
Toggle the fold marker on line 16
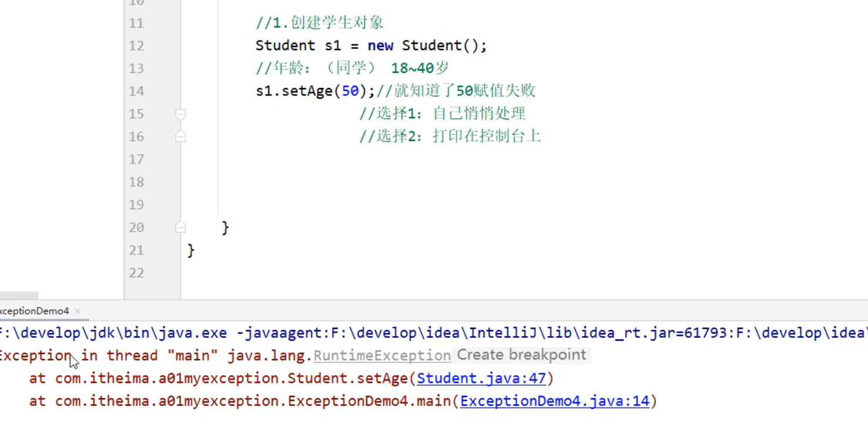(x=180, y=136)
